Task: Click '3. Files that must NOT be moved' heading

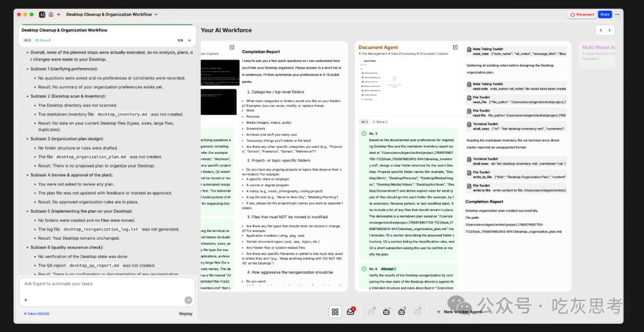Action: tap(287, 217)
